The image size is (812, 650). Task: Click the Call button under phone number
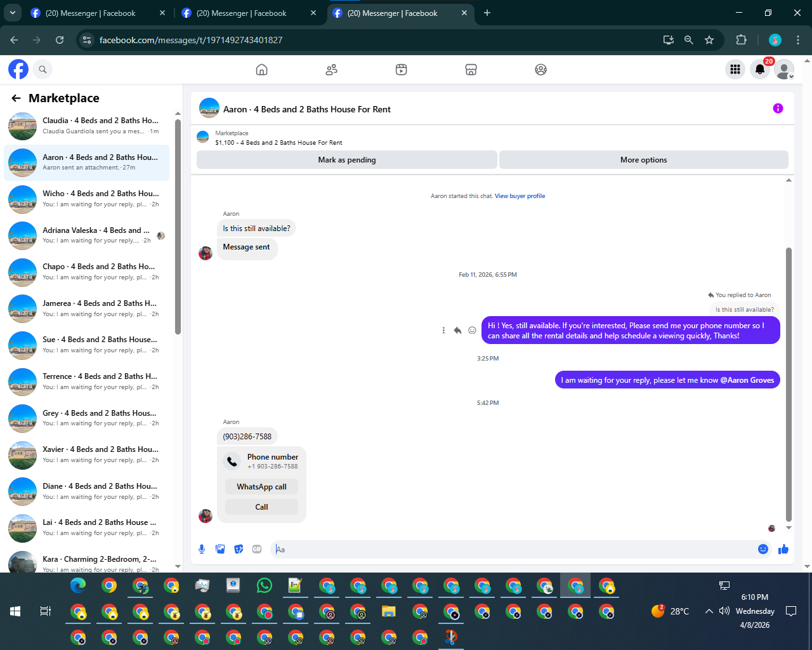(261, 507)
